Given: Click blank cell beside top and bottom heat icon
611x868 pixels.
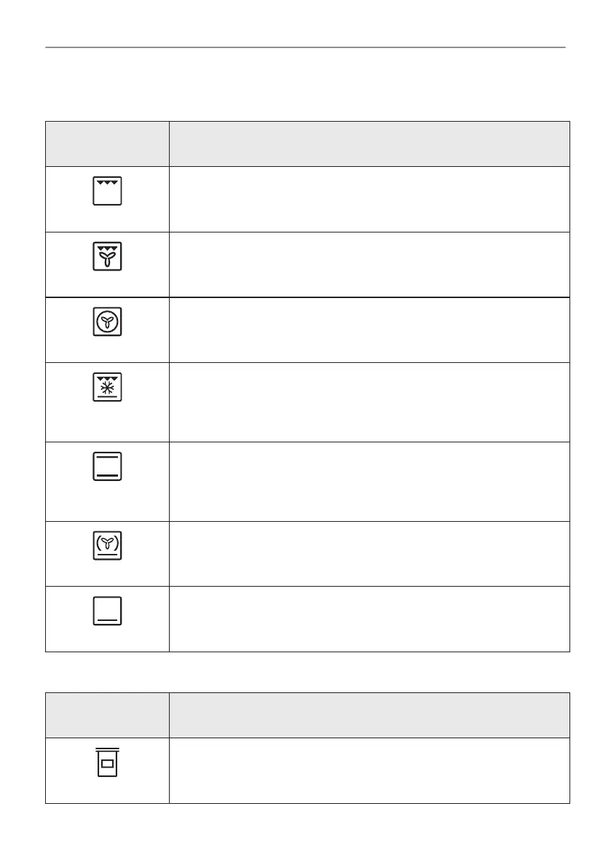Looking at the screenshot, I should click(x=368, y=481).
